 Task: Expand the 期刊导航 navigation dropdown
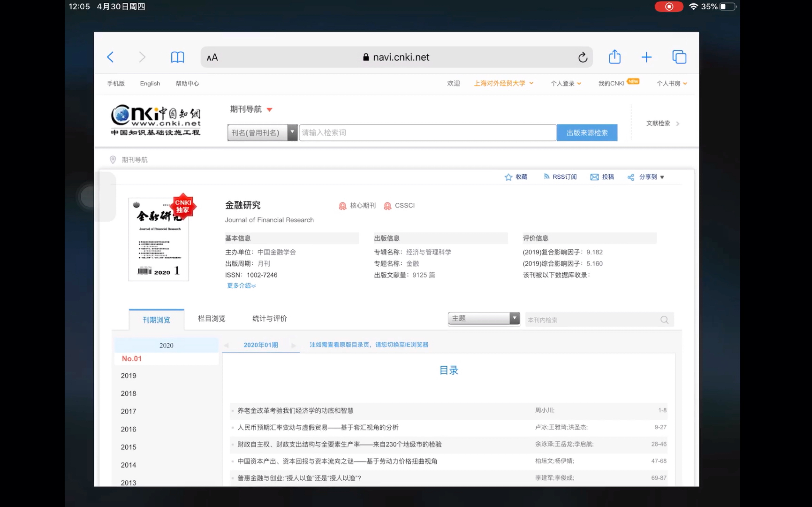(251, 109)
